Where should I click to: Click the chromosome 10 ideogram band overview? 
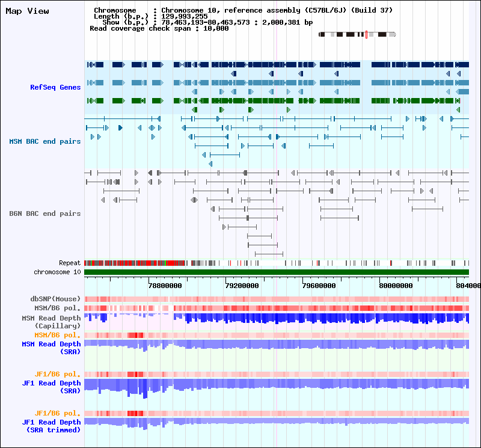[x=357, y=34]
